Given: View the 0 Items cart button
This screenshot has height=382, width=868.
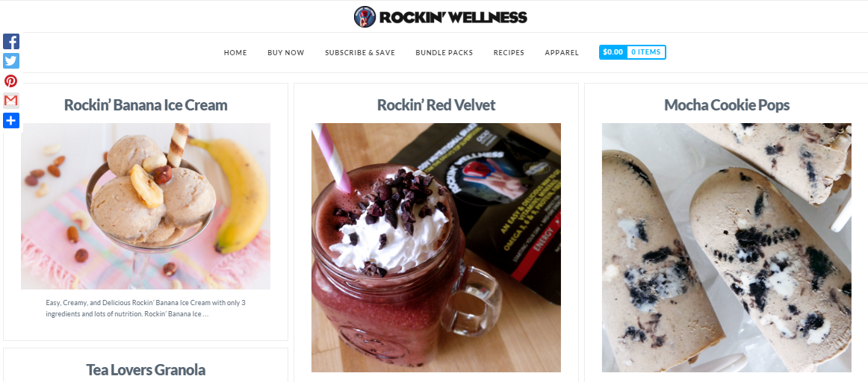Looking at the screenshot, I should pos(646,52).
